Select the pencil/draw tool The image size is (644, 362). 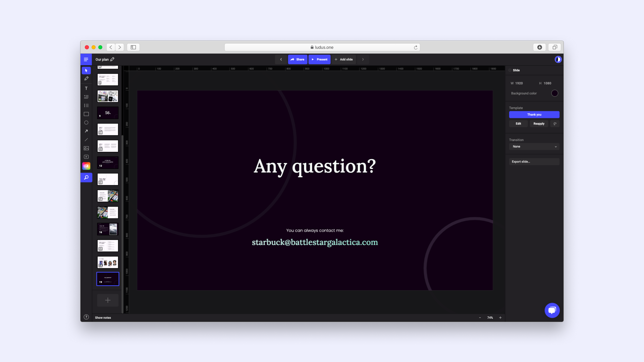(x=86, y=79)
